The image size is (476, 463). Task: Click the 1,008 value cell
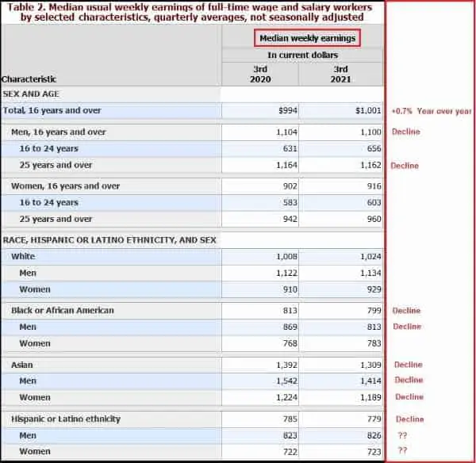click(260, 257)
